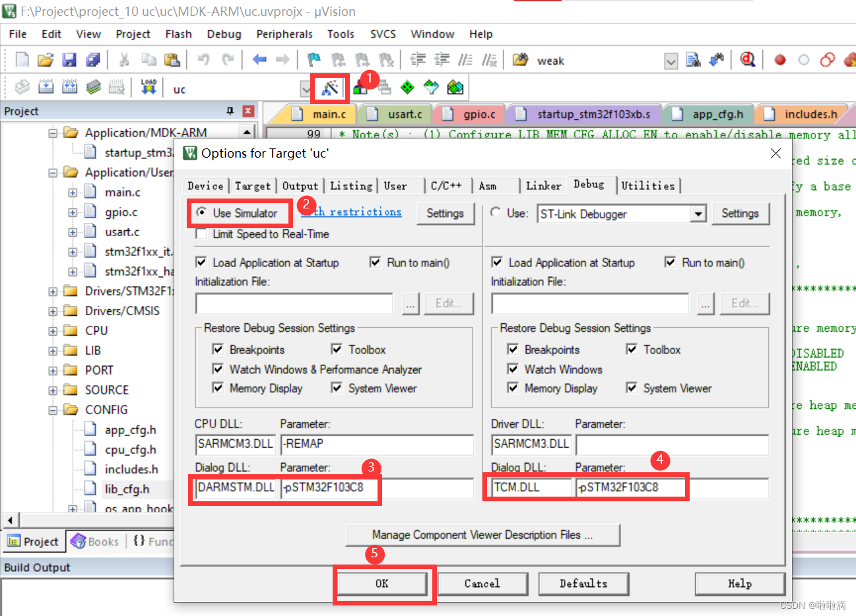Click the Save All icon

[93, 60]
